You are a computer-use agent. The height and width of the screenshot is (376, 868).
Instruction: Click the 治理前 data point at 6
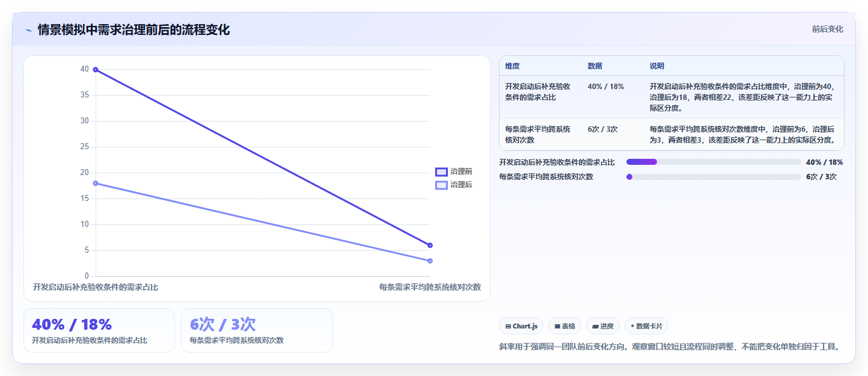point(430,245)
